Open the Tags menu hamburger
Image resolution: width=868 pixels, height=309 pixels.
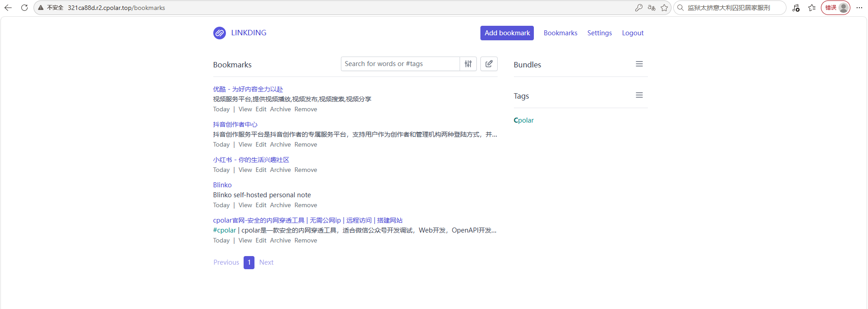(x=639, y=95)
